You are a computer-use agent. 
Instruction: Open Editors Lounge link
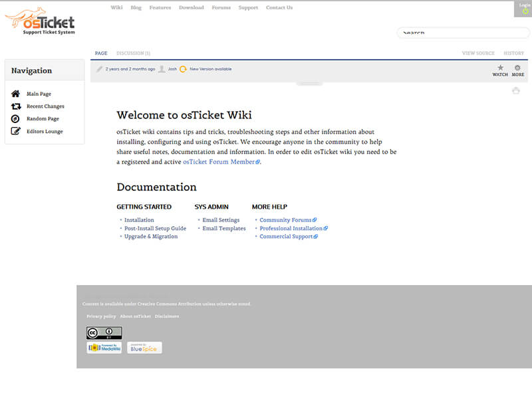(45, 131)
